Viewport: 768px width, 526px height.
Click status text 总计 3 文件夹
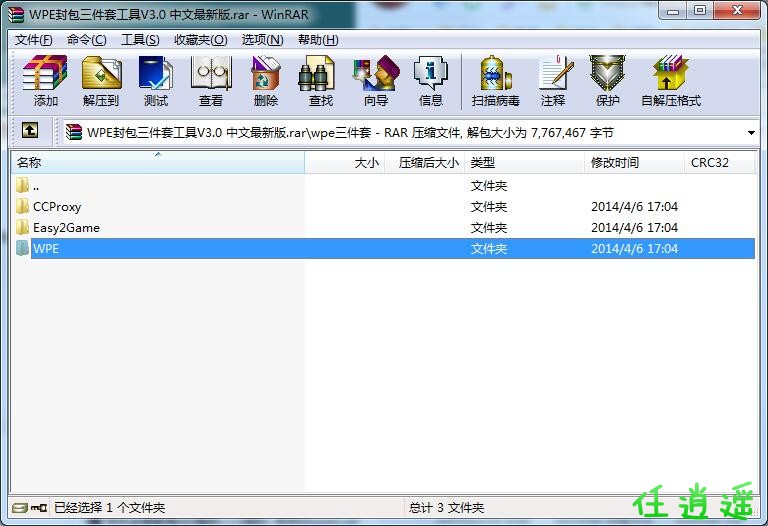(446, 508)
